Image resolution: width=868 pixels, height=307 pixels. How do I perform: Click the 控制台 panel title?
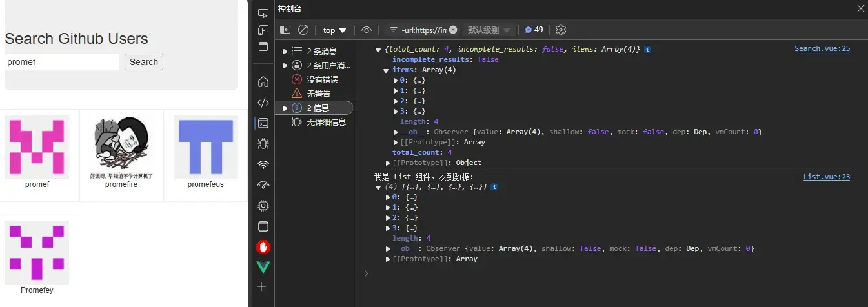pos(290,9)
